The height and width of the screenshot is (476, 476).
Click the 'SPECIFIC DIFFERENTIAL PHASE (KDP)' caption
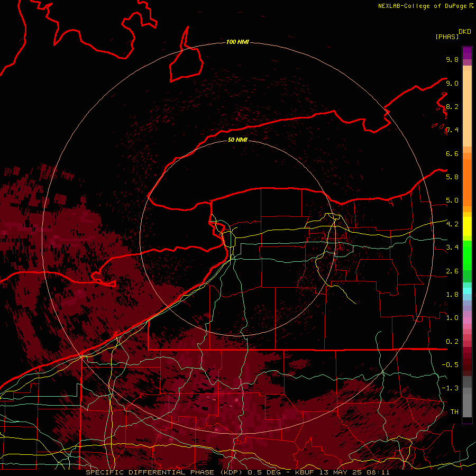(165, 472)
